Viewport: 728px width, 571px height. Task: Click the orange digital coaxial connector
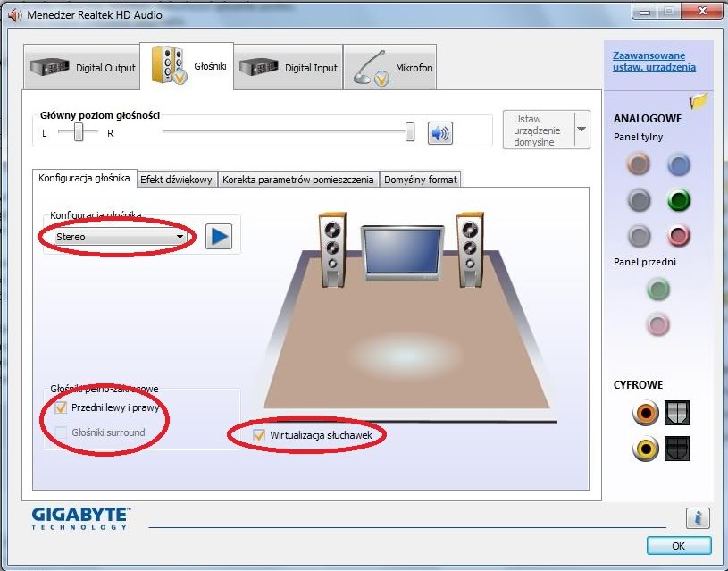pos(645,413)
